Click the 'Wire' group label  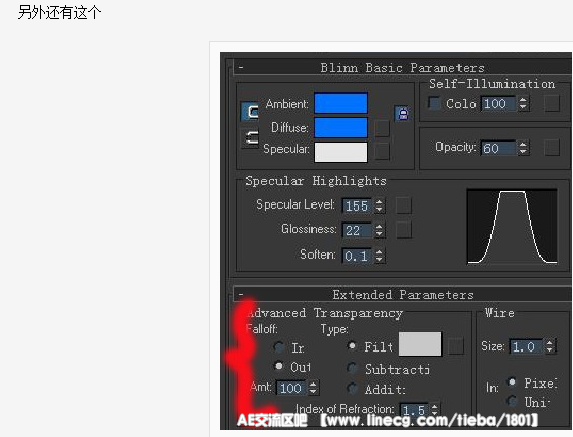click(500, 312)
